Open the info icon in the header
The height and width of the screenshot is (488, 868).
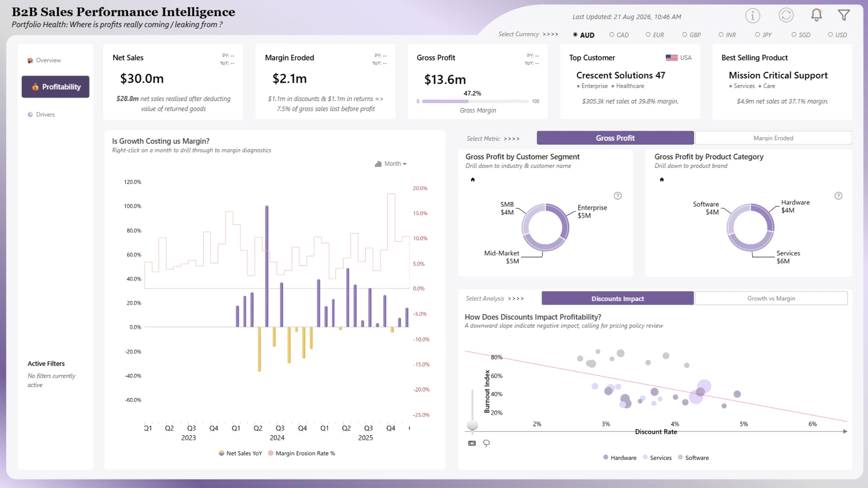752,16
